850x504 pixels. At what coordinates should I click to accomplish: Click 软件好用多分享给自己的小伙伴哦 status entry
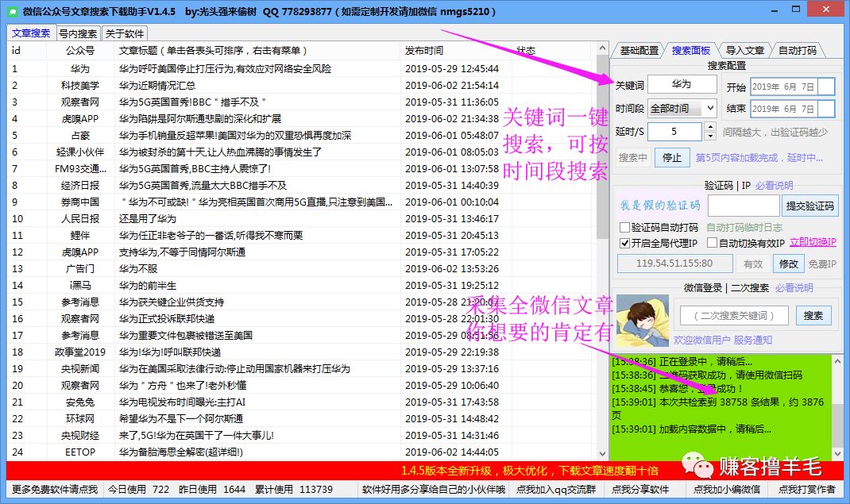434,490
